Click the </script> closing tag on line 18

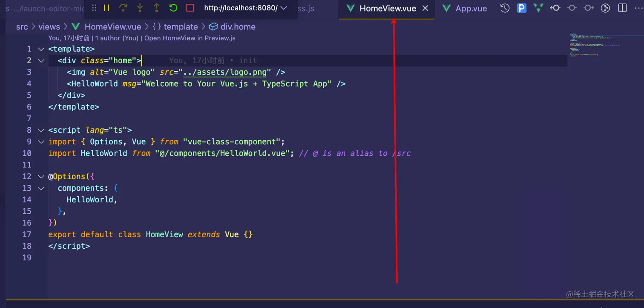[69, 246]
